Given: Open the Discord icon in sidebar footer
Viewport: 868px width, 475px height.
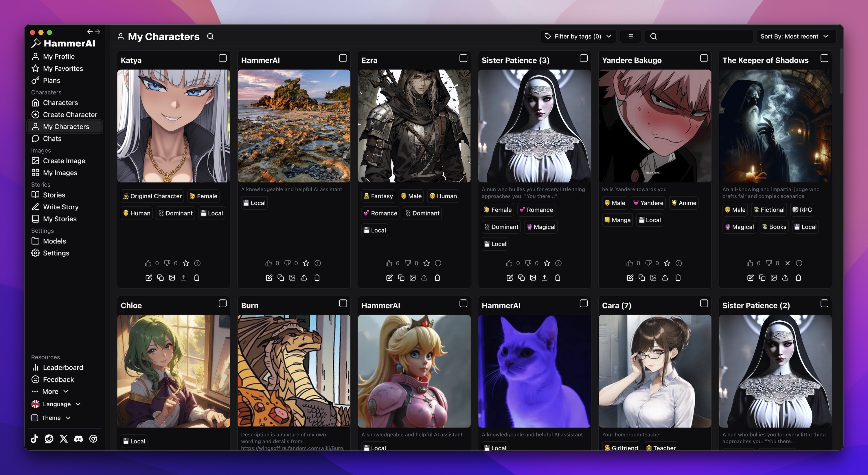Looking at the screenshot, I should click(78, 439).
